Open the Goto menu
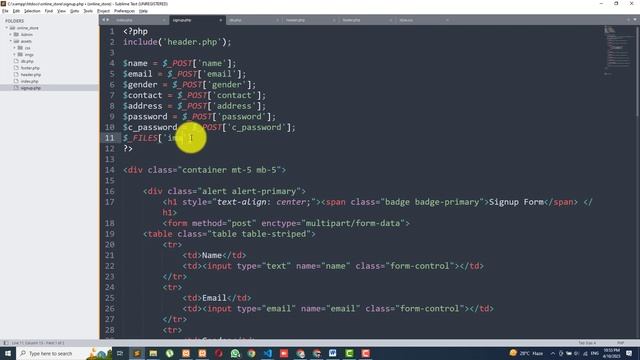 (x=74, y=11)
